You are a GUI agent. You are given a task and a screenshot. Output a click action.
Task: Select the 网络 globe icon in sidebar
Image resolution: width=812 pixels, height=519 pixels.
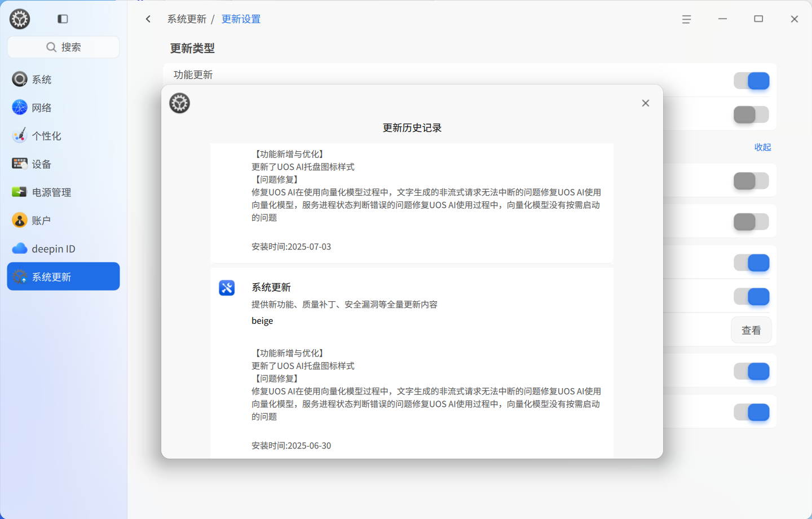20,107
